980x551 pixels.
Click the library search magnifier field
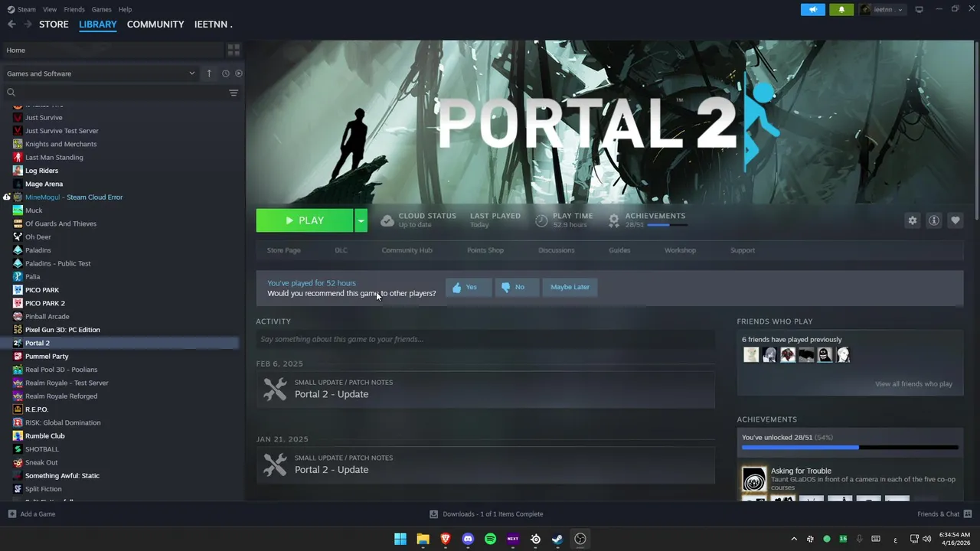click(x=115, y=93)
